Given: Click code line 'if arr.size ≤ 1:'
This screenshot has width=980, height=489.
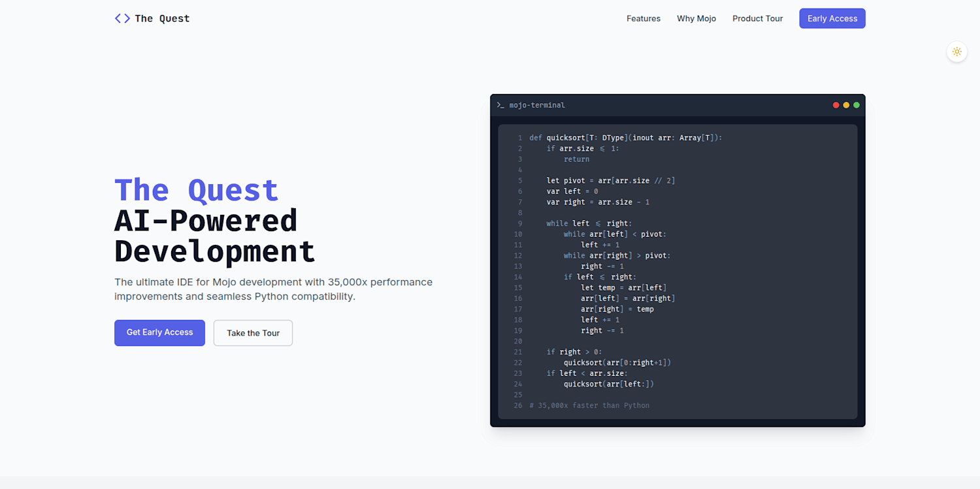Looking at the screenshot, I should coord(583,148).
